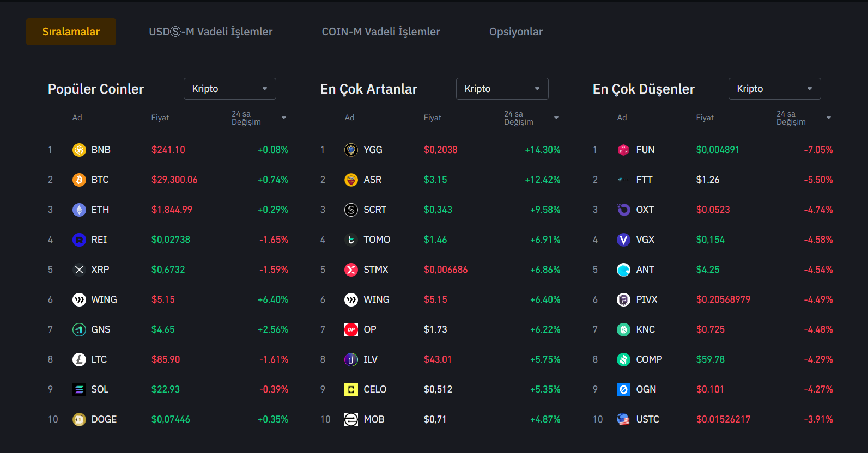Screen dimensions: 868x453
Task: Open Kripto dropdown for En Çok Düşenler
Action: pos(774,89)
